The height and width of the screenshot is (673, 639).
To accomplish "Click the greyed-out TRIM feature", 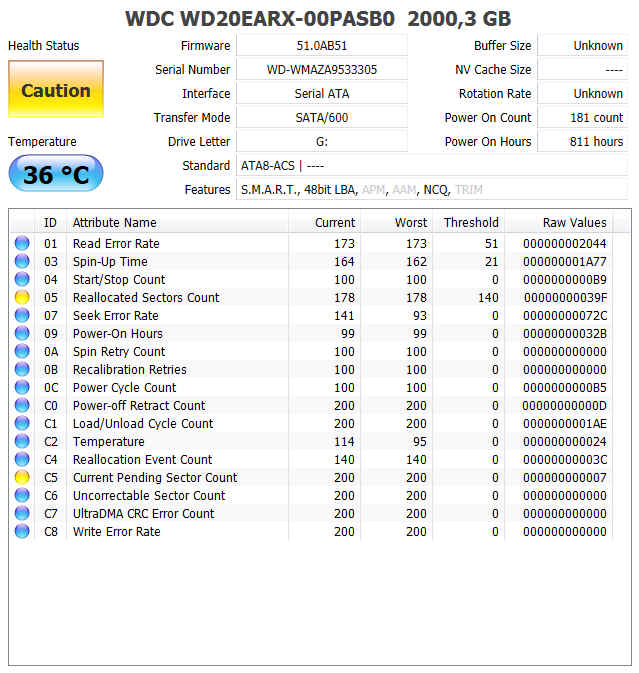I will click(x=469, y=190).
